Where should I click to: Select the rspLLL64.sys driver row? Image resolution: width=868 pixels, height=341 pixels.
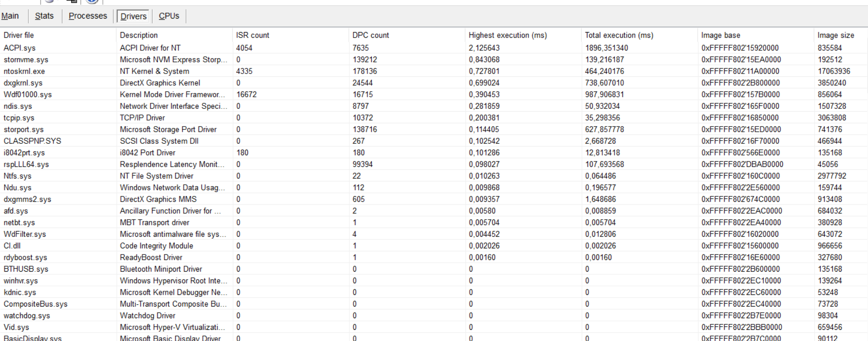(26, 164)
